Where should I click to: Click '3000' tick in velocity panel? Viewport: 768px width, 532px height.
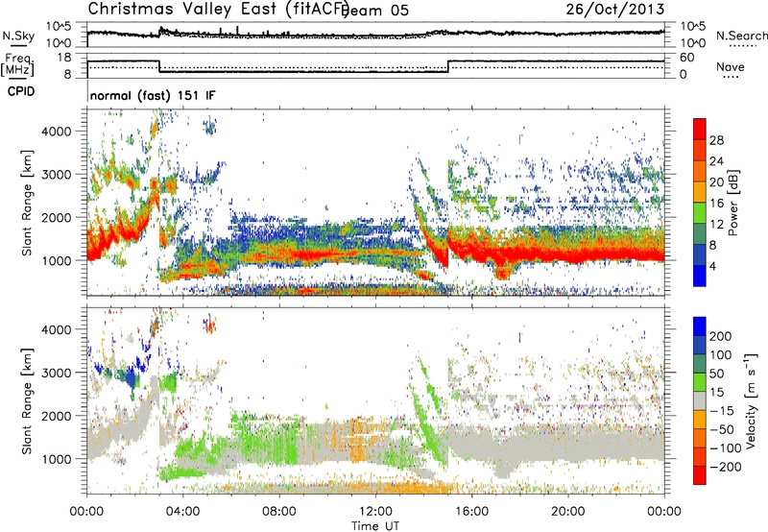pyautogui.click(x=57, y=373)
